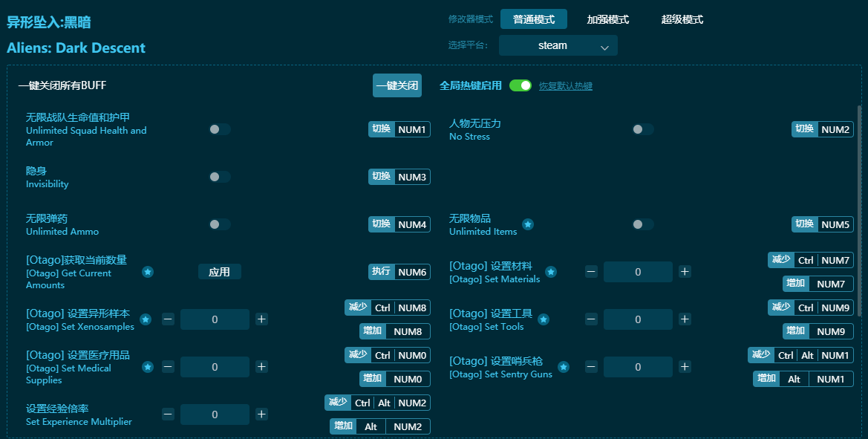Image resolution: width=868 pixels, height=439 pixels.
Task: Toggle the Invisibility switch
Action: (219, 177)
